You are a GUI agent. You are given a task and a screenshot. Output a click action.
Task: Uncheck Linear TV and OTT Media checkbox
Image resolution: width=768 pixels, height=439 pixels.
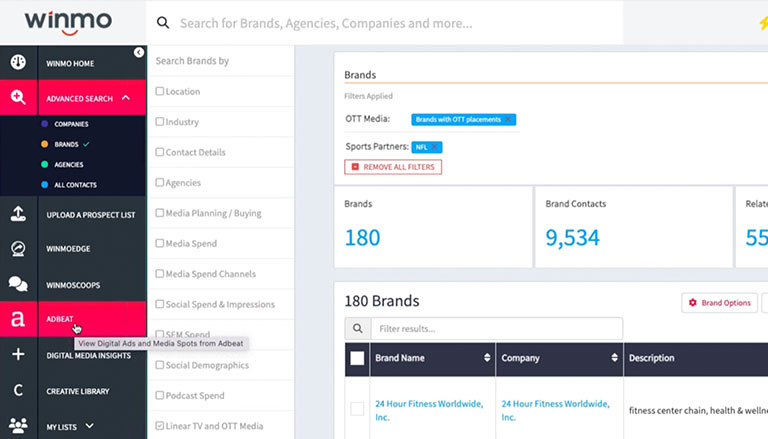point(160,426)
